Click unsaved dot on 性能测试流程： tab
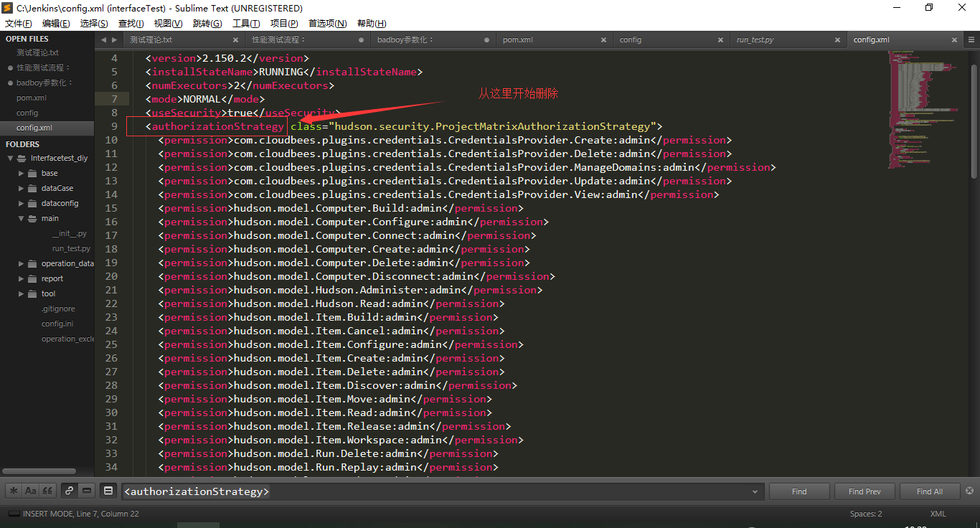Viewport: 980px width, 528px height. tap(362, 40)
